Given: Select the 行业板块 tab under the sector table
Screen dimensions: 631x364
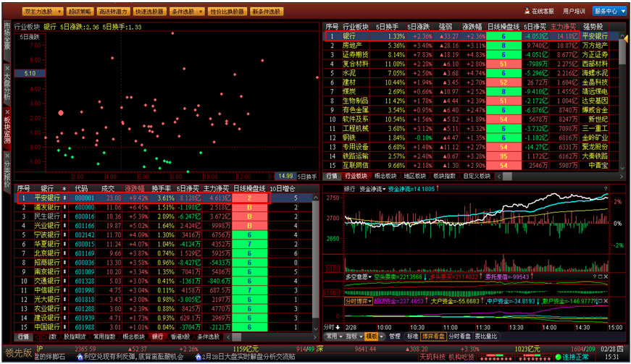Looking at the screenshot, I should (356, 176).
